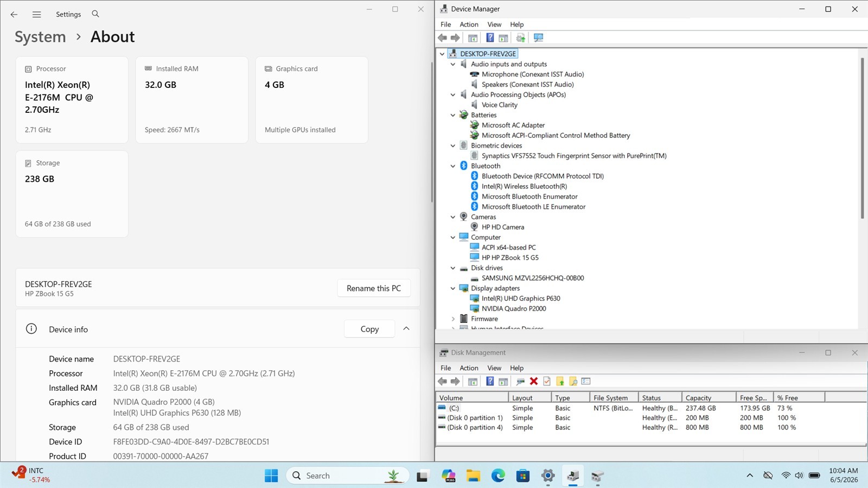Click the Update device driver icon in Device Manager
Viewport: 868px width, 488px height.
click(x=521, y=38)
